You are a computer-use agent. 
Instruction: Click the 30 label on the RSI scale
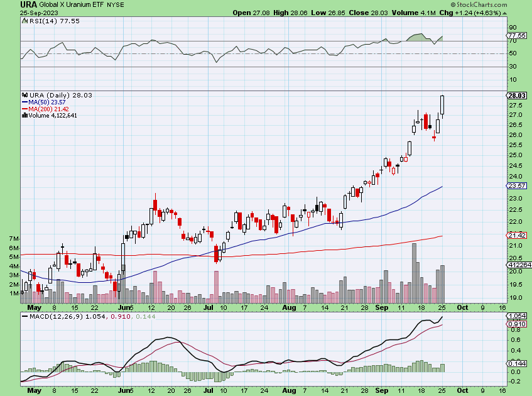pyautogui.click(x=513, y=67)
